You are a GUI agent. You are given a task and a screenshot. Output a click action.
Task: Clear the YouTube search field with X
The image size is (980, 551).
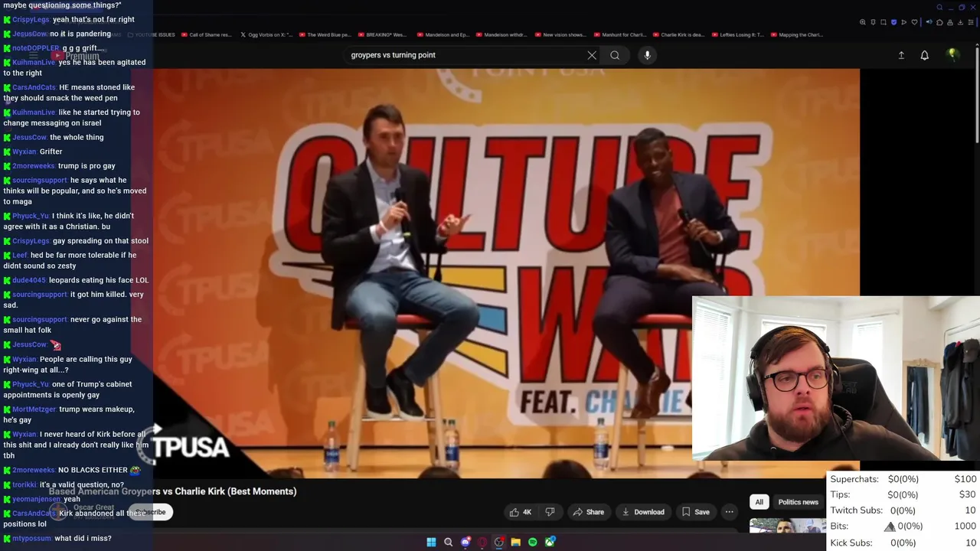[x=592, y=55]
